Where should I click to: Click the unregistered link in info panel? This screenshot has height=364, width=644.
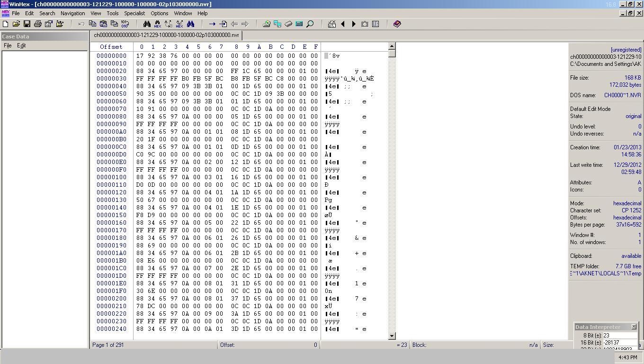click(x=626, y=50)
